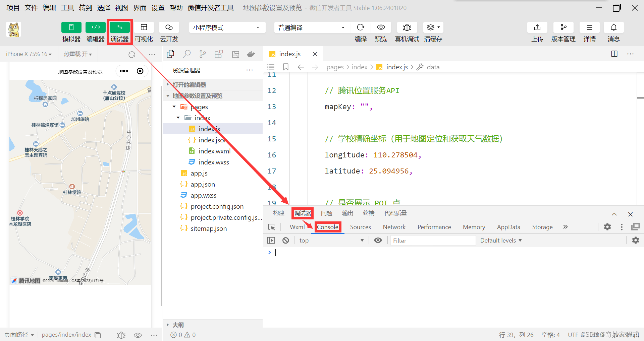Switch to the 问题 panel tab
This screenshot has width=644, height=341.
pos(326,213)
